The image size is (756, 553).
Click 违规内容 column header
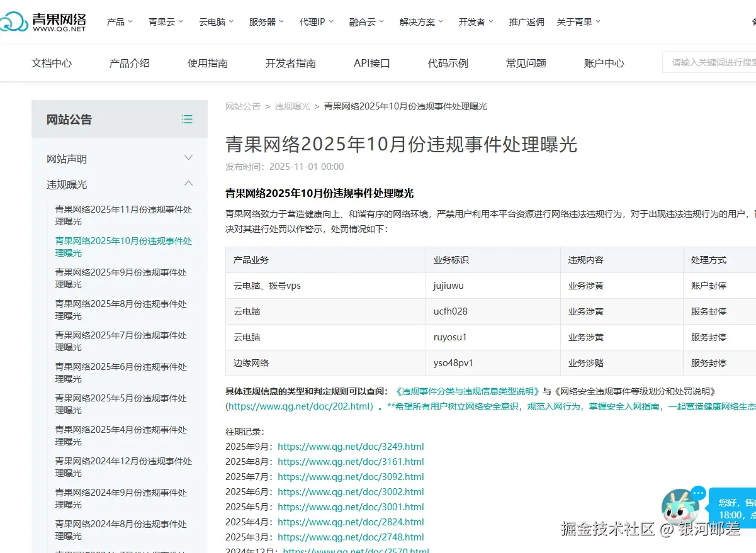point(622,260)
